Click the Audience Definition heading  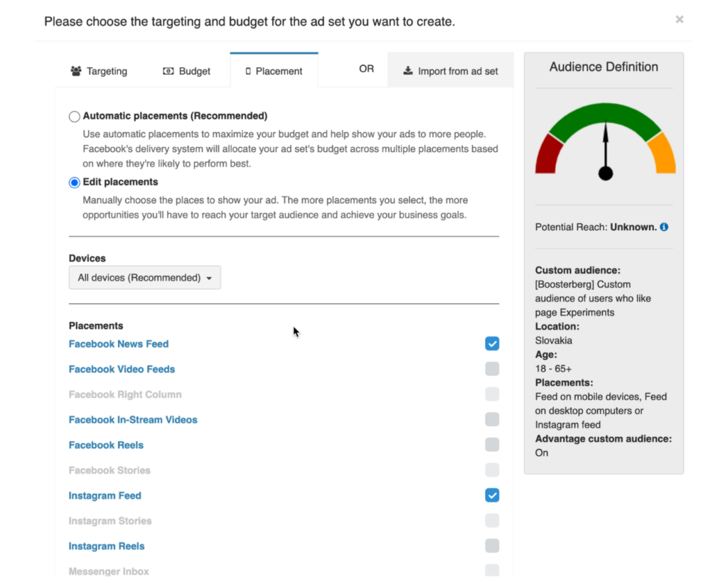[604, 67]
